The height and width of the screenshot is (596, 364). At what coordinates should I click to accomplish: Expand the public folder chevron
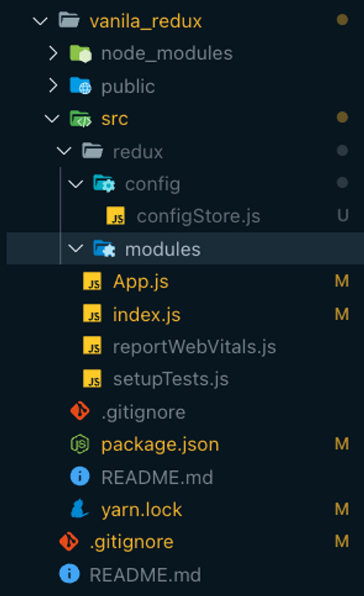[x=53, y=86]
